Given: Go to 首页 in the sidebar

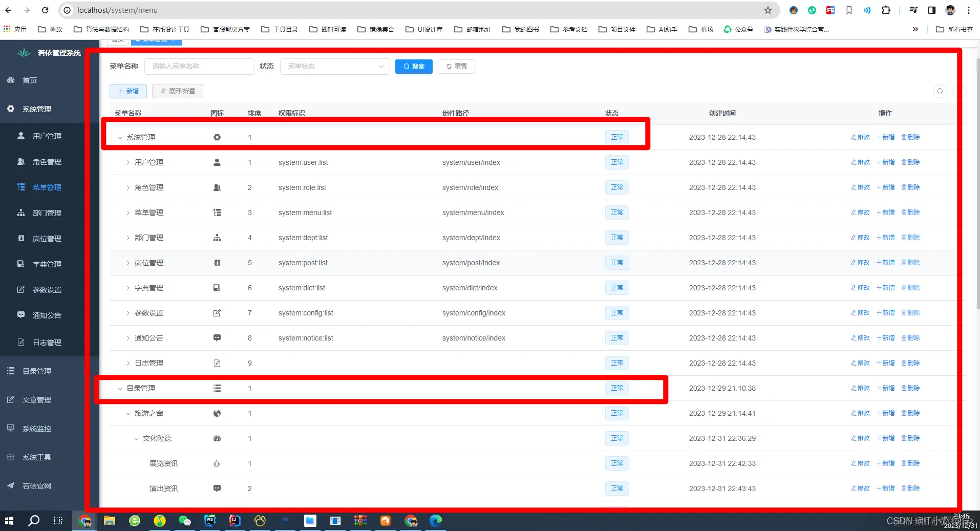Looking at the screenshot, I should pos(29,80).
